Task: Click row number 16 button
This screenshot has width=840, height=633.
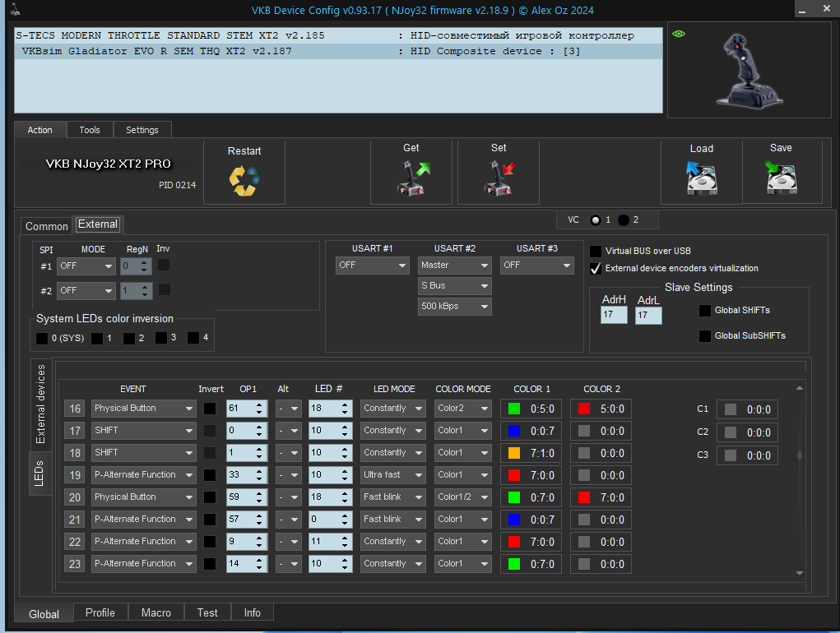Action: [75, 409]
